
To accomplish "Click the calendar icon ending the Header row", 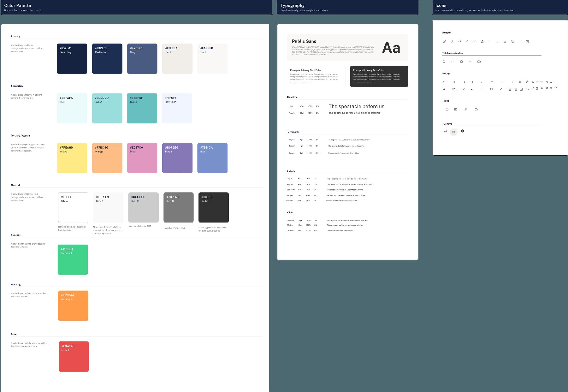I will coord(527,41).
